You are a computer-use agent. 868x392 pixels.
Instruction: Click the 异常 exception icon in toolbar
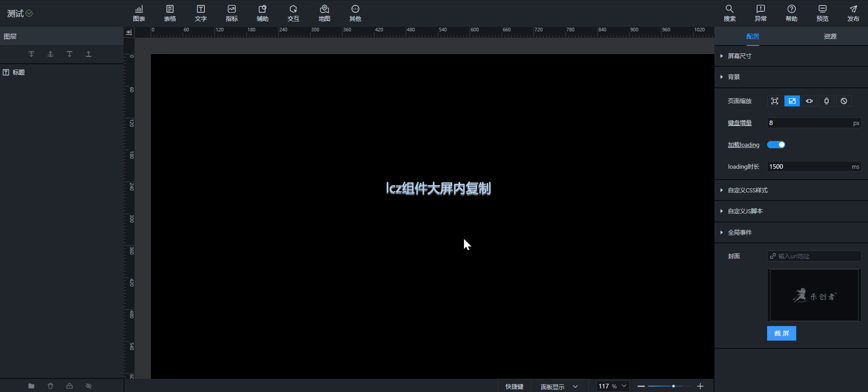point(760,13)
